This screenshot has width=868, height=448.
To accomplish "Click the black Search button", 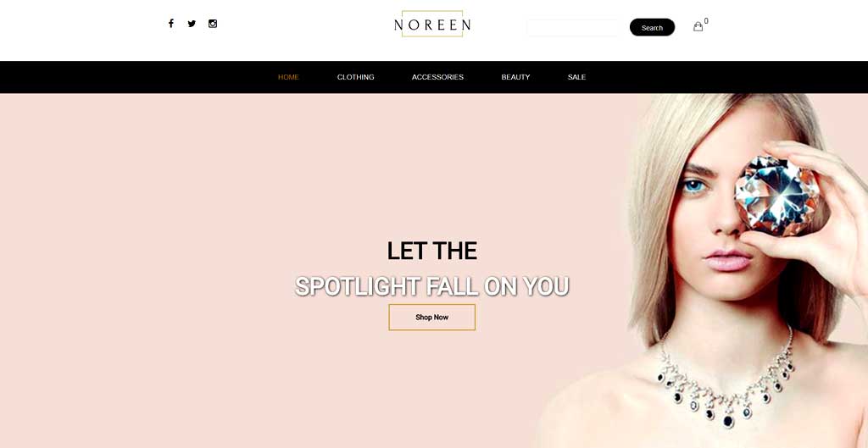I will (652, 28).
